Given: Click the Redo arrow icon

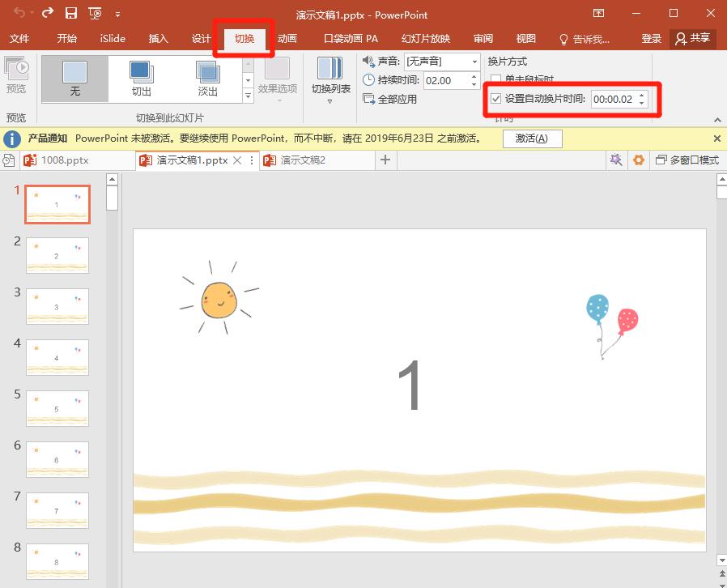Looking at the screenshot, I should (48, 13).
